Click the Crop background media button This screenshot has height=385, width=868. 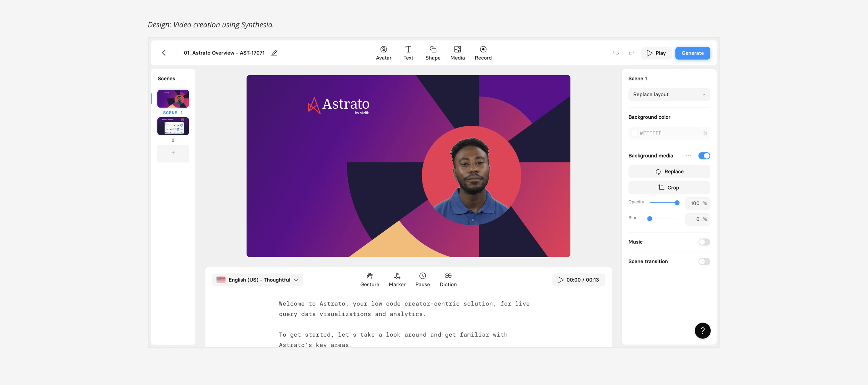click(x=669, y=187)
